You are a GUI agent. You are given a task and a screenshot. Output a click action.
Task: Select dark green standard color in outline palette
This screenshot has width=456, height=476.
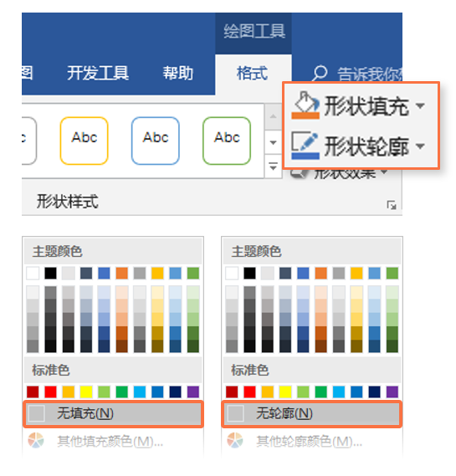pyautogui.click(x=321, y=392)
